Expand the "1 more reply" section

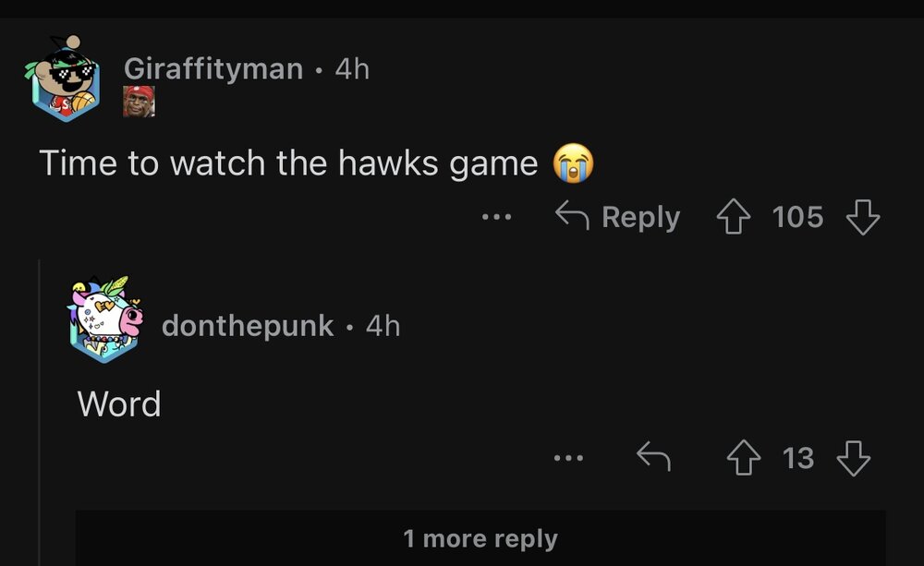pyautogui.click(x=480, y=538)
